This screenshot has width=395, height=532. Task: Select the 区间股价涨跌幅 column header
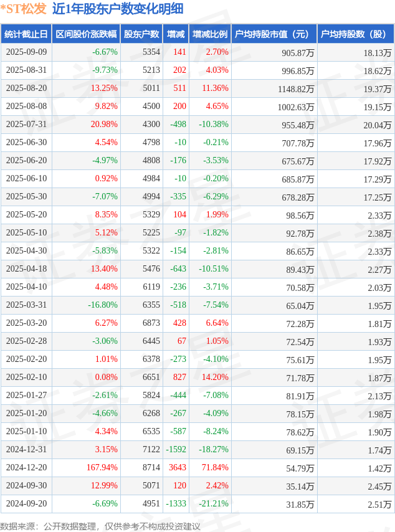click(85, 34)
